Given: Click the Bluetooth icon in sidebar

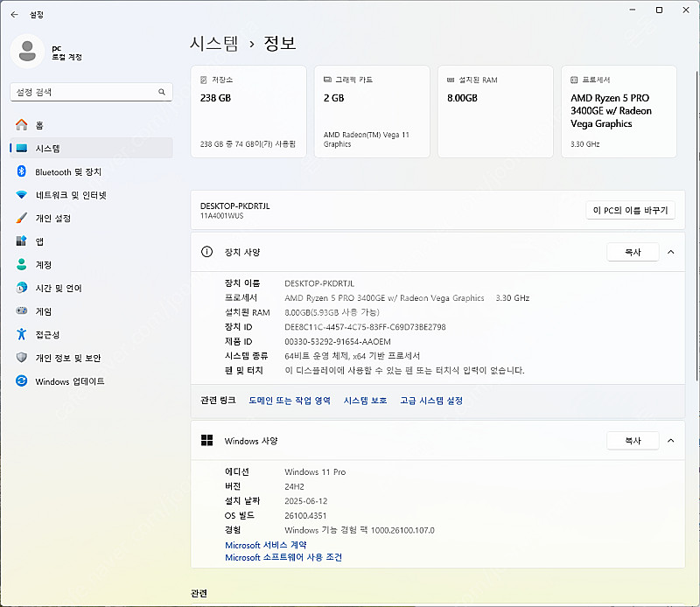Looking at the screenshot, I should (x=21, y=171).
